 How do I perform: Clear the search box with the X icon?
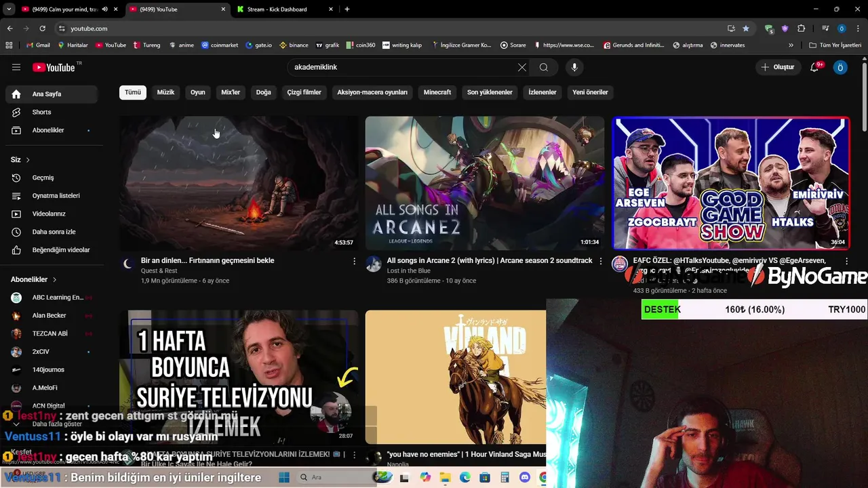click(x=521, y=67)
